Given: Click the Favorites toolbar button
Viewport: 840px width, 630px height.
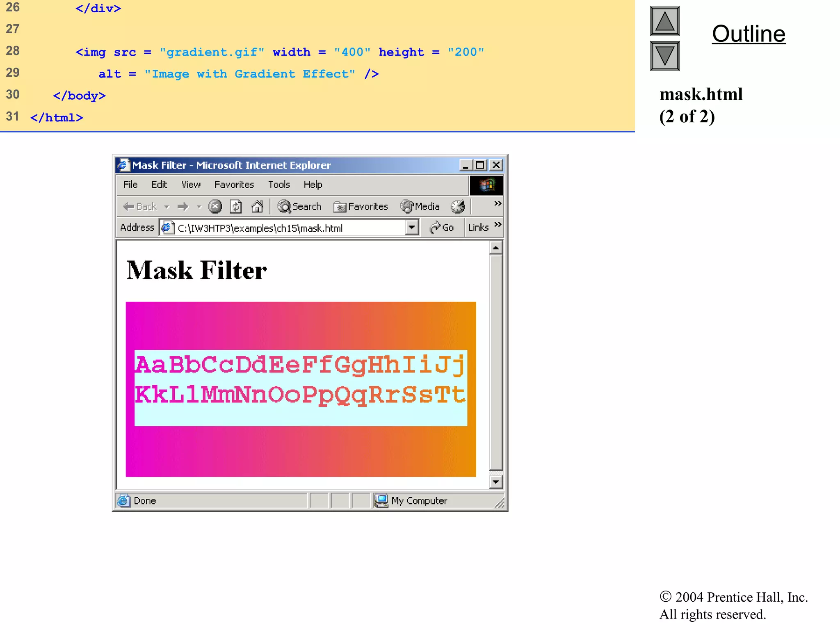Looking at the screenshot, I should [361, 206].
